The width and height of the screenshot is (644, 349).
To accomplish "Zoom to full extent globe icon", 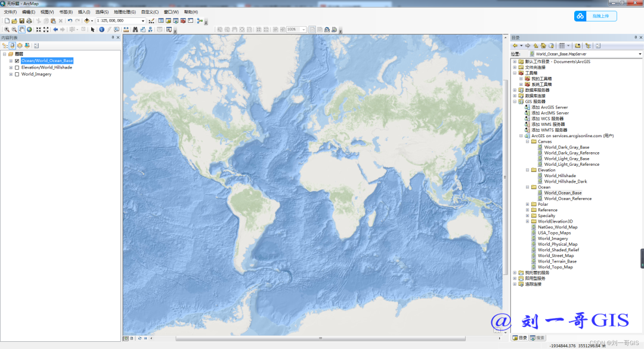I will pos(29,30).
